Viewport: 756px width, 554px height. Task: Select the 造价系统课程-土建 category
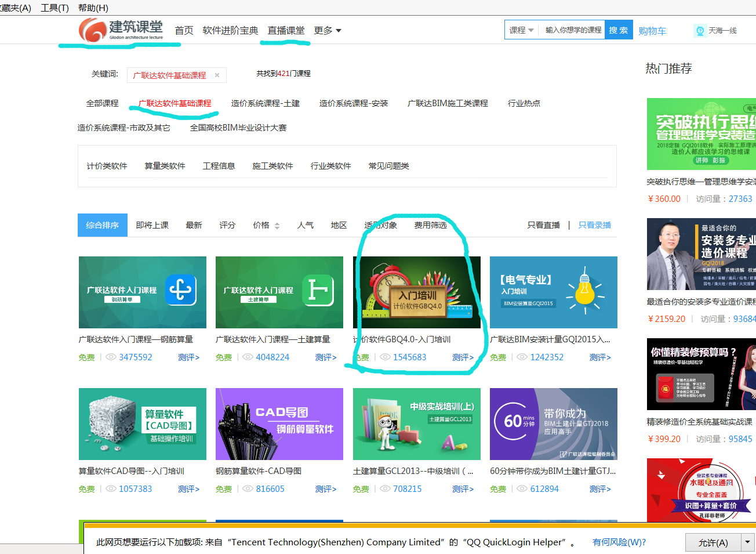(265, 103)
